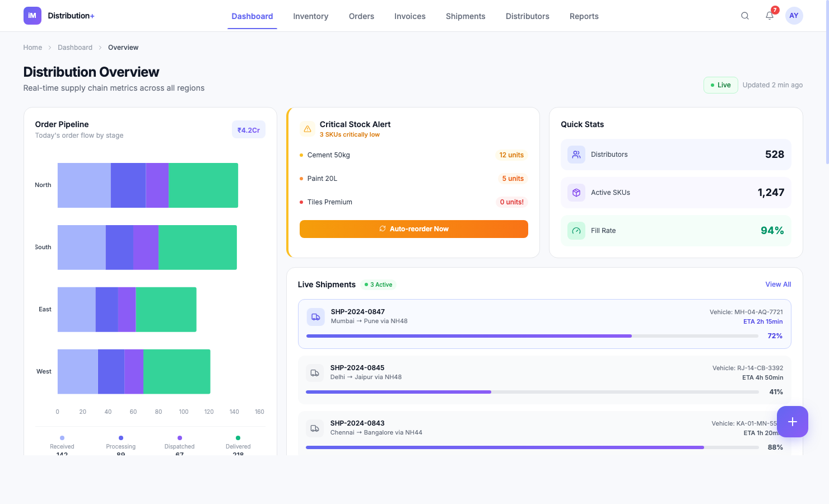Open the search icon in the top bar

[x=744, y=16]
